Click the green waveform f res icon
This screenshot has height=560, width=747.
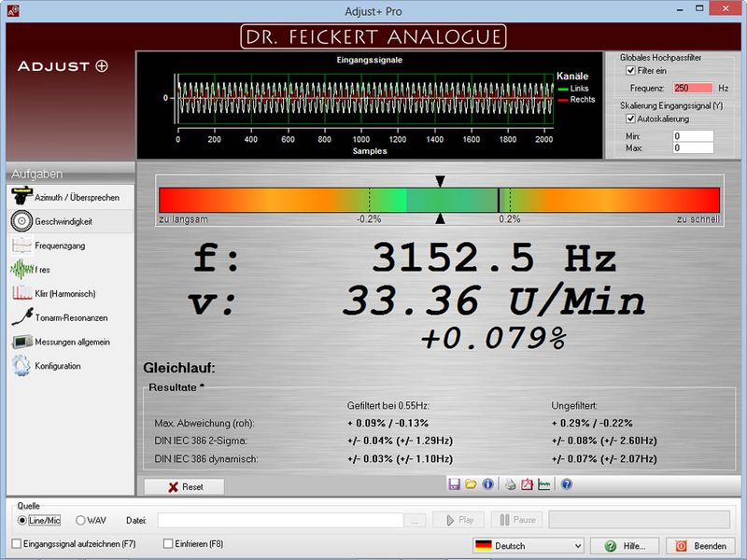(x=21, y=270)
